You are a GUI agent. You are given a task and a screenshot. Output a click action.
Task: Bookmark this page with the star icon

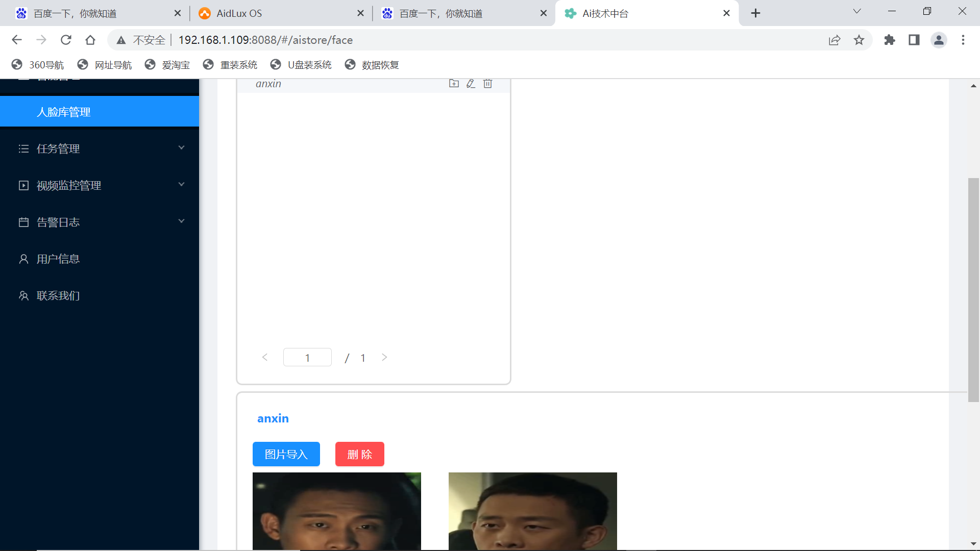[859, 40]
